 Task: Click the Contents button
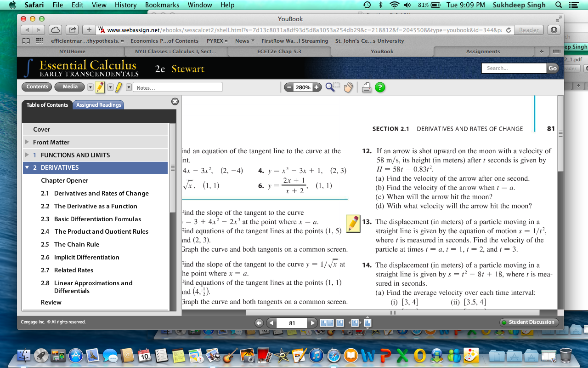pos(37,86)
